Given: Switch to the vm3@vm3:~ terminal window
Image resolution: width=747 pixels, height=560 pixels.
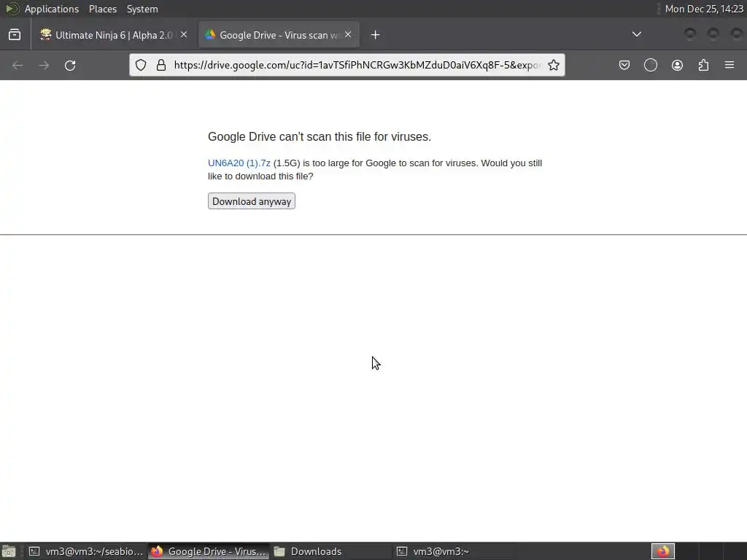Looking at the screenshot, I should 454,551.
